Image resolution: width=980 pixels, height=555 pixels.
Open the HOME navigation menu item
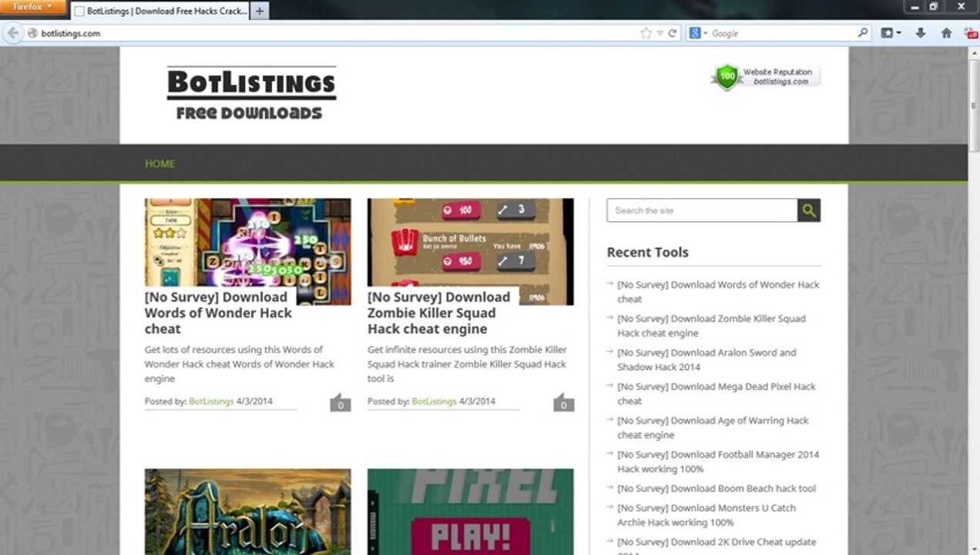pos(160,163)
